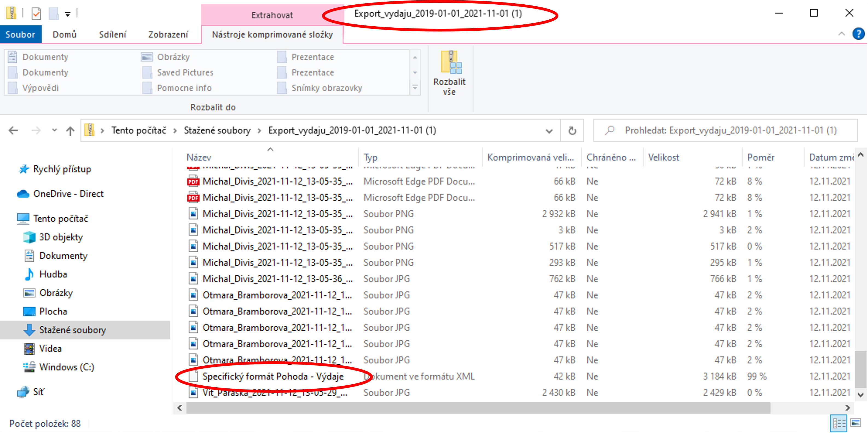Screen dimensions: 868x433
Task: Click the horizontal scrollbar left arrow
Action: tap(180, 408)
